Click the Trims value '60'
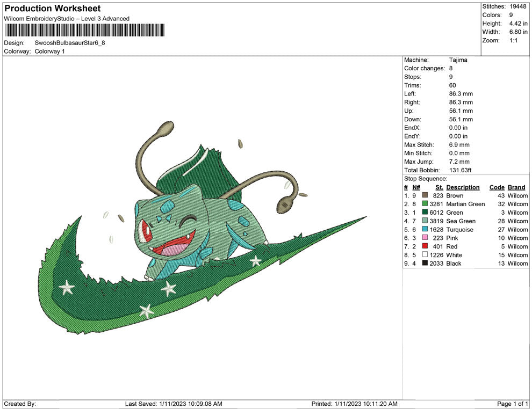The image size is (532, 409). click(x=452, y=85)
